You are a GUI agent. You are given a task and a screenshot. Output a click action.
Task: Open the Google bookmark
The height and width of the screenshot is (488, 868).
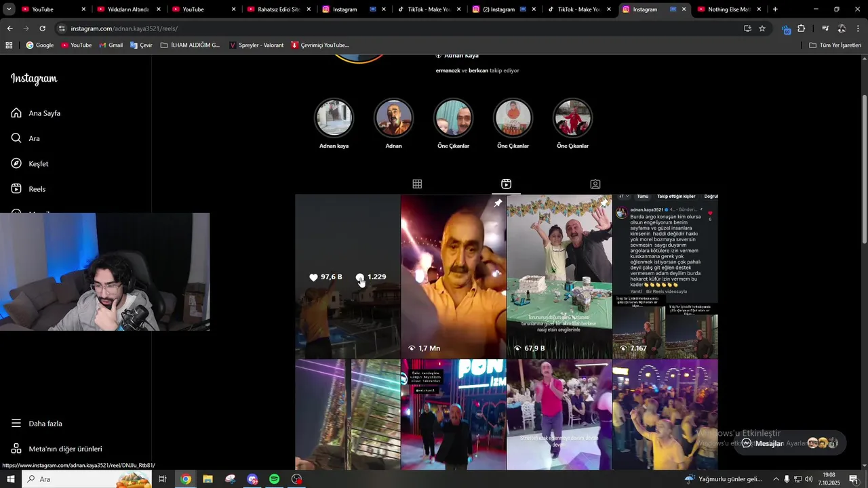(x=40, y=45)
